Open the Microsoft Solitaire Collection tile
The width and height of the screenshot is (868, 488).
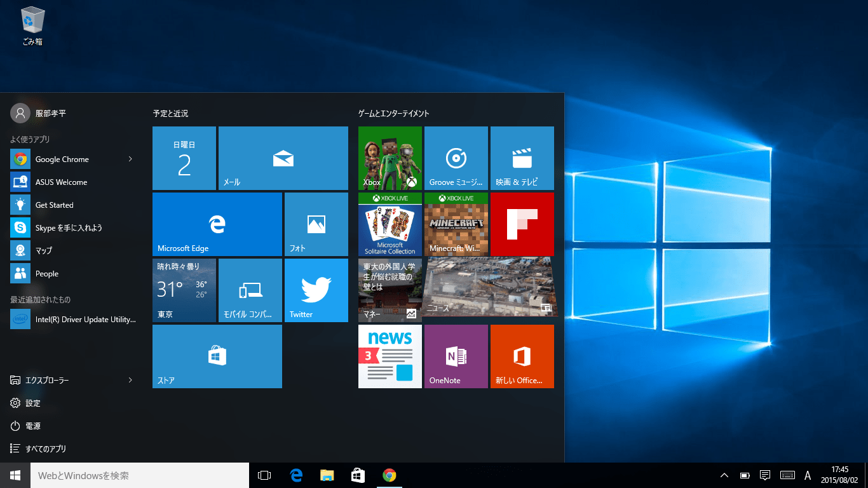390,224
